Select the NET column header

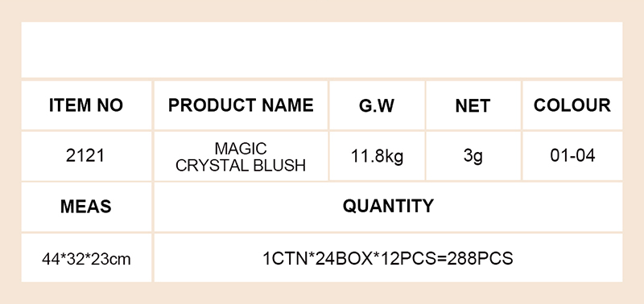tap(473, 105)
